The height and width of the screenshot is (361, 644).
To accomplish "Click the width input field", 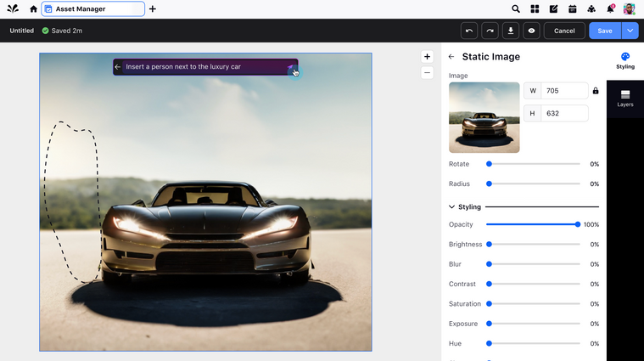I will 564,91.
